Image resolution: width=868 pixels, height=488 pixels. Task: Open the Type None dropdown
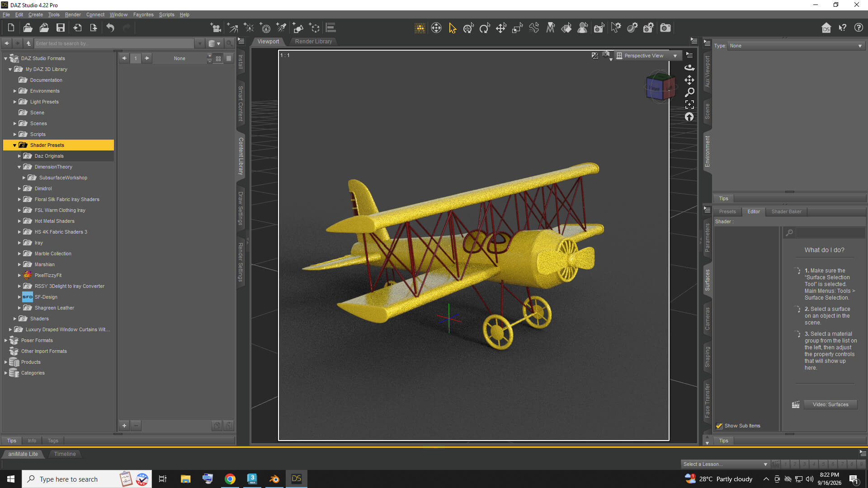click(796, 46)
